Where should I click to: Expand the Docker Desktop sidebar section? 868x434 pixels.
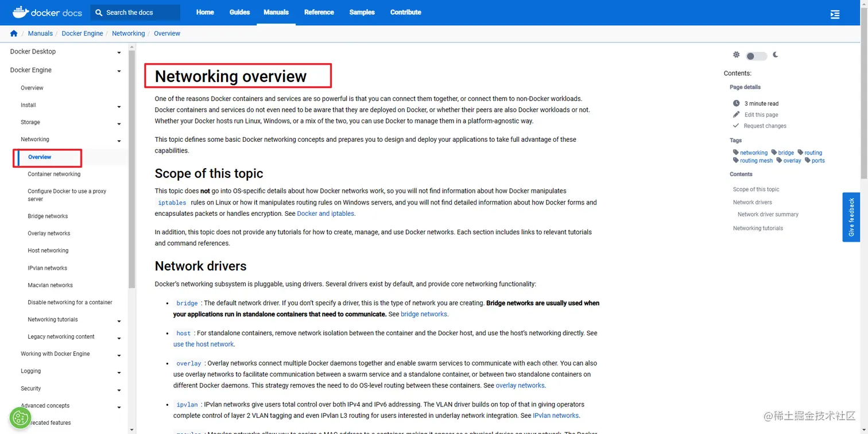coord(119,52)
